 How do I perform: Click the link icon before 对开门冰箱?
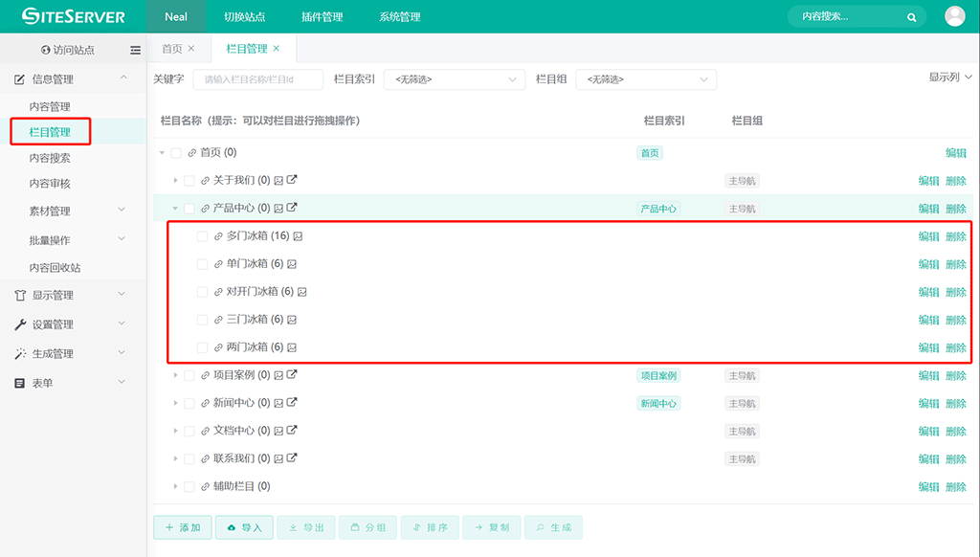pos(218,292)
